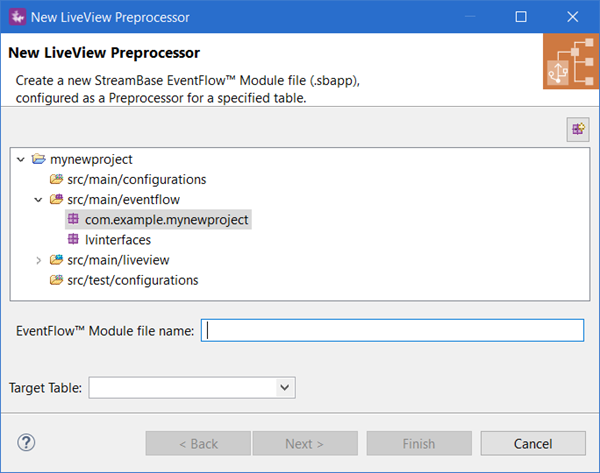Maximize the dialog window
Screen dimensions: 600x473
pos(521,17)
